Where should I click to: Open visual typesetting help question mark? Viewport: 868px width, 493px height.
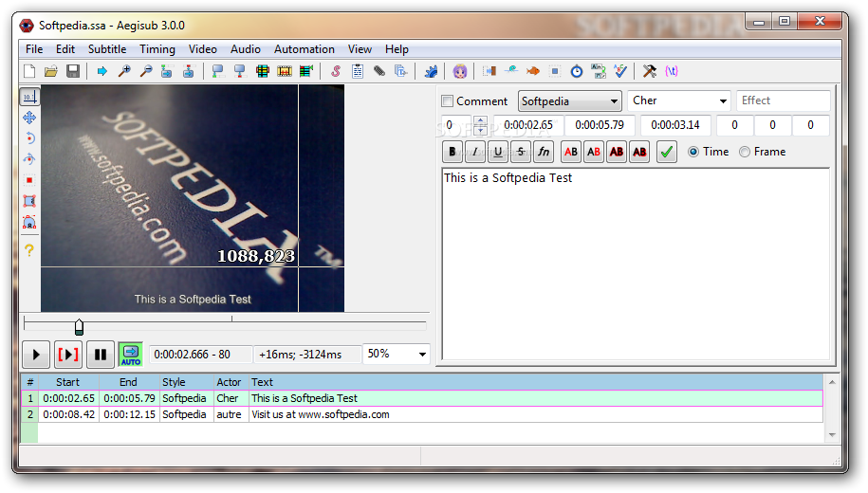tap(29, 250)
